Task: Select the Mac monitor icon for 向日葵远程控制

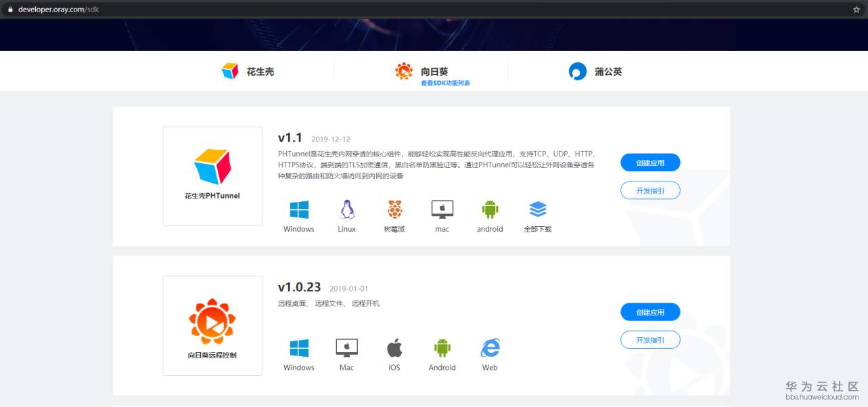Action: [x=347, y=349]
